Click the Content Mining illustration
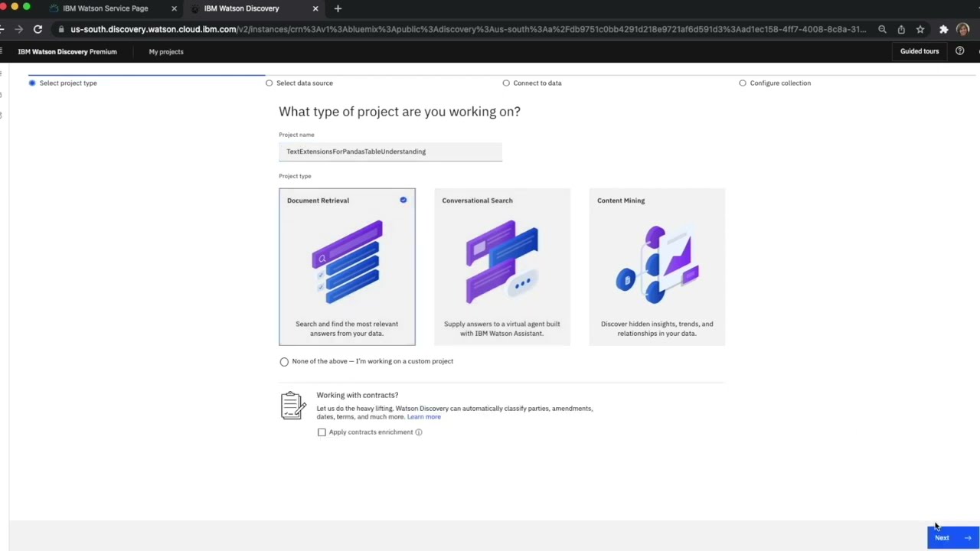 click(657, 264)
